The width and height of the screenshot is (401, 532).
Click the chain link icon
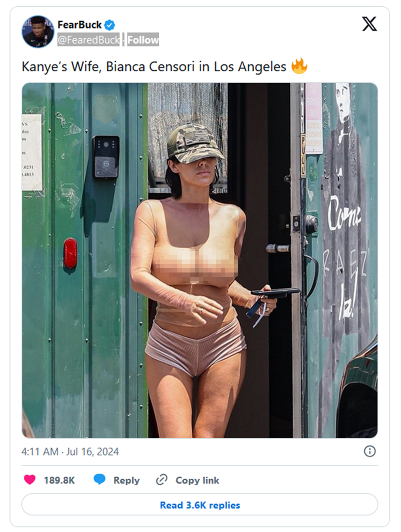tap(162, 480)
